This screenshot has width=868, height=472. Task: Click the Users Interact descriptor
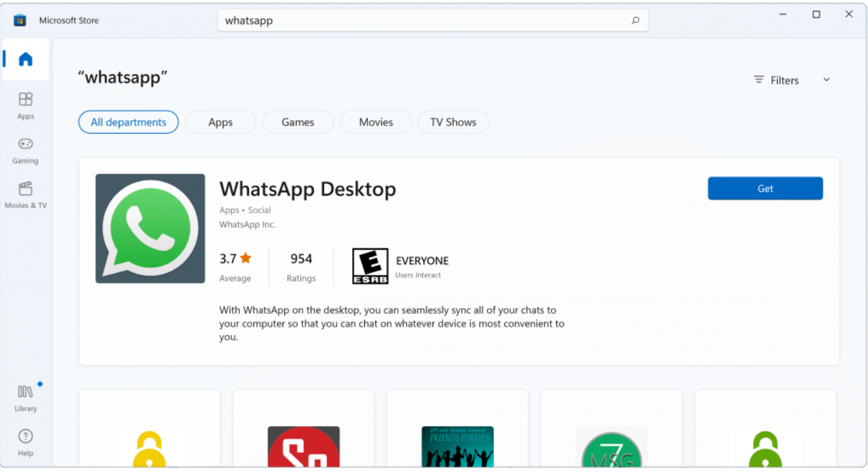[x=418, y=276]
